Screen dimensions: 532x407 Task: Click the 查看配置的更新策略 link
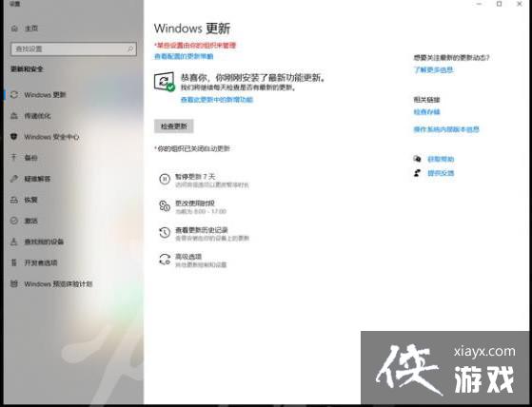pos(184,56)
